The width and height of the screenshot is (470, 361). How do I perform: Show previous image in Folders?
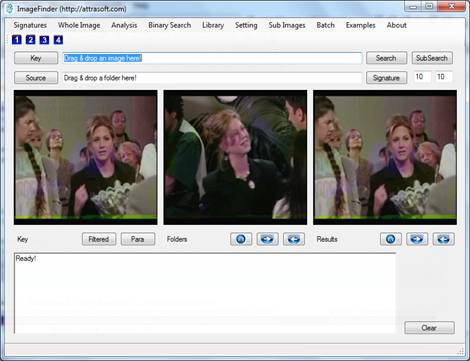[294, 239]
